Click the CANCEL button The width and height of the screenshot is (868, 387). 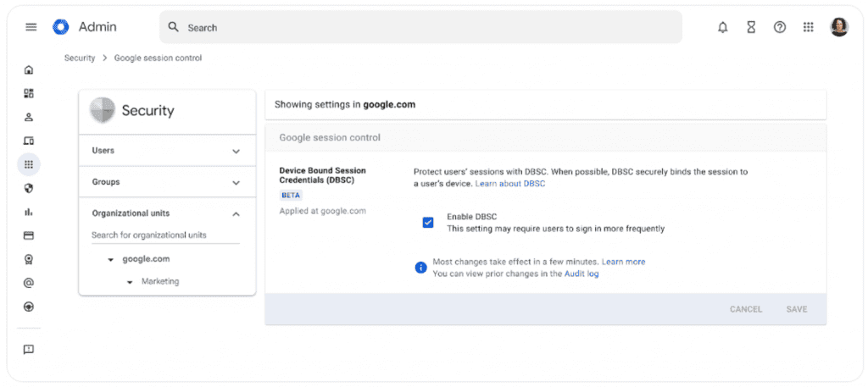[746, 309]
